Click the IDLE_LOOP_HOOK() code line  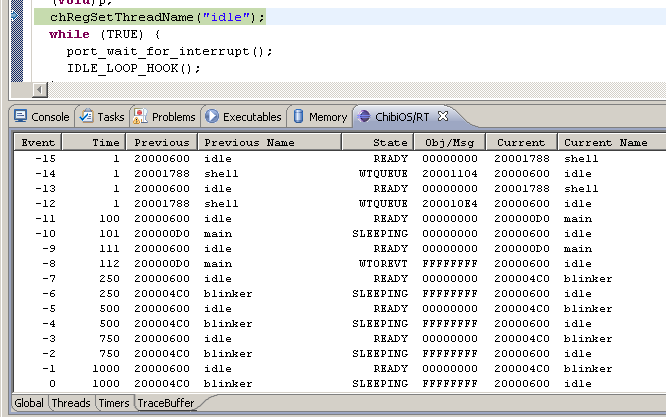133,68
